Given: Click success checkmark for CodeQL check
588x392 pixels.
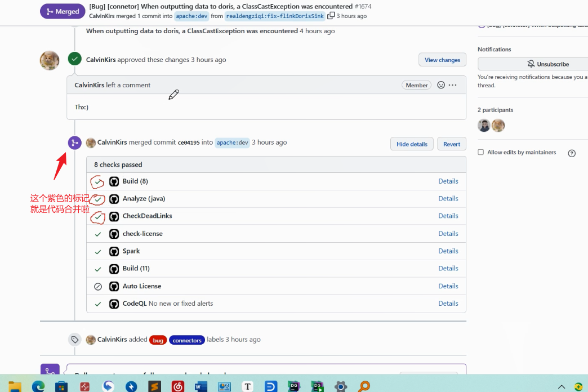Looking at the screenshot, I should (98, 304).
